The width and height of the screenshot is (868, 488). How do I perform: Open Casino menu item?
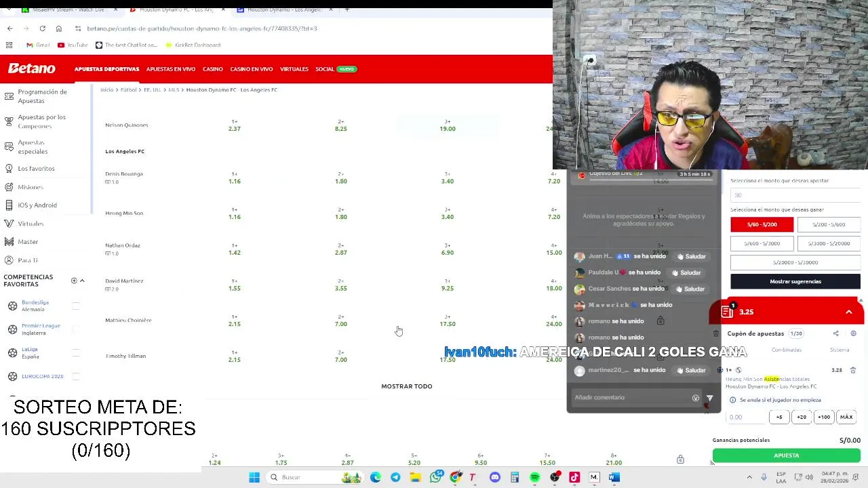pos(213,69)
